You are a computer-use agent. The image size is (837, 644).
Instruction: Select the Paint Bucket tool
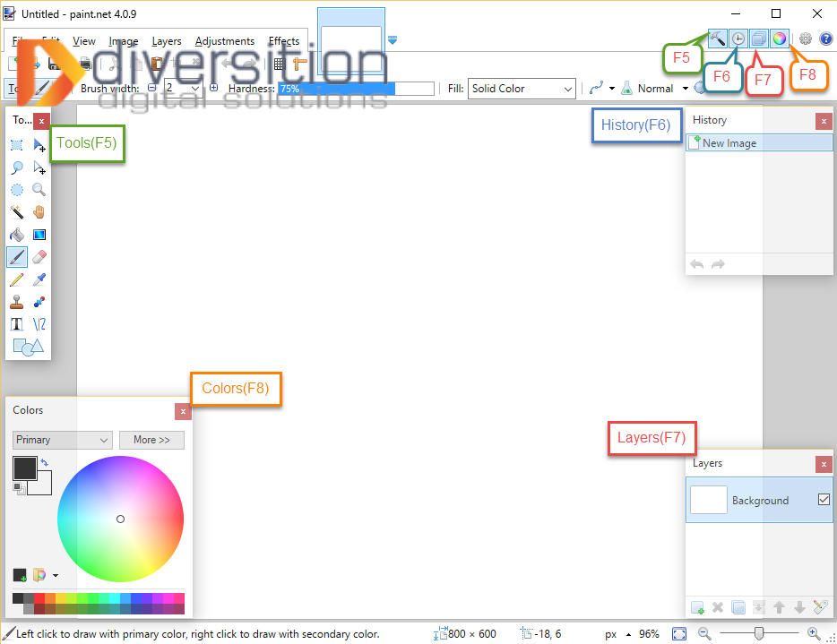tap(16, 235)
